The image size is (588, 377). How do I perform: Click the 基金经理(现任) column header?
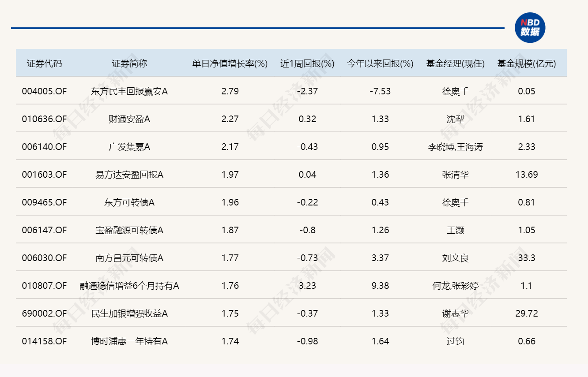coord(455,63)
